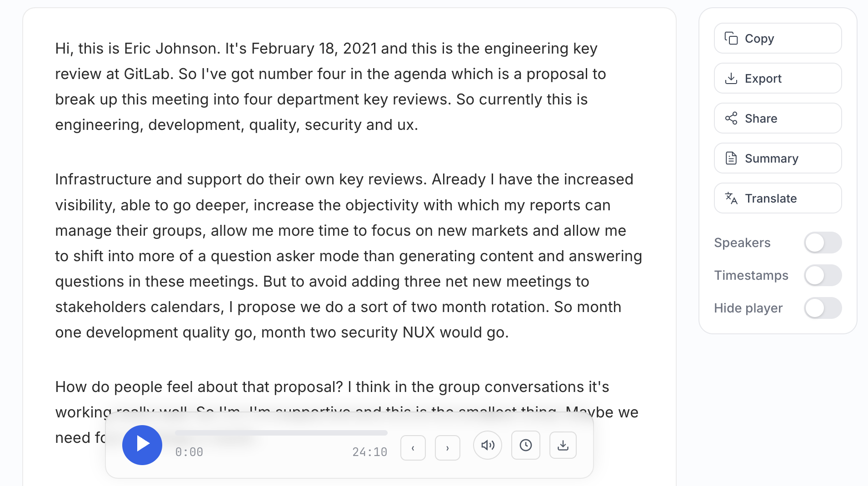Select the Export download icon
This screenshot has height=486, width=868.
[731, 78]
